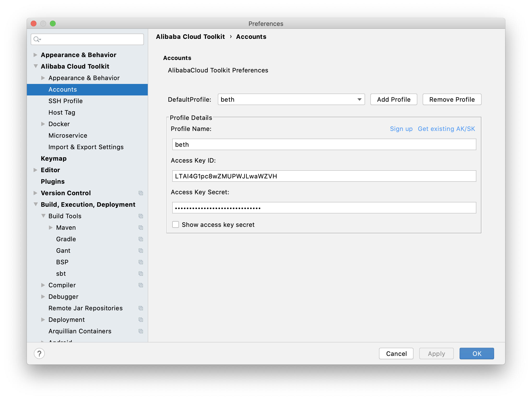Open the Plugins settings page
The width and height of the screenshot is (532, 400).
[53, 181]
